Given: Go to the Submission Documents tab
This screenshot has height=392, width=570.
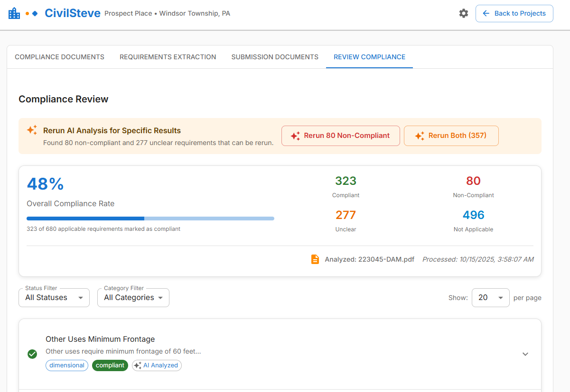Looking at the screenshot, I should [275, 57].
